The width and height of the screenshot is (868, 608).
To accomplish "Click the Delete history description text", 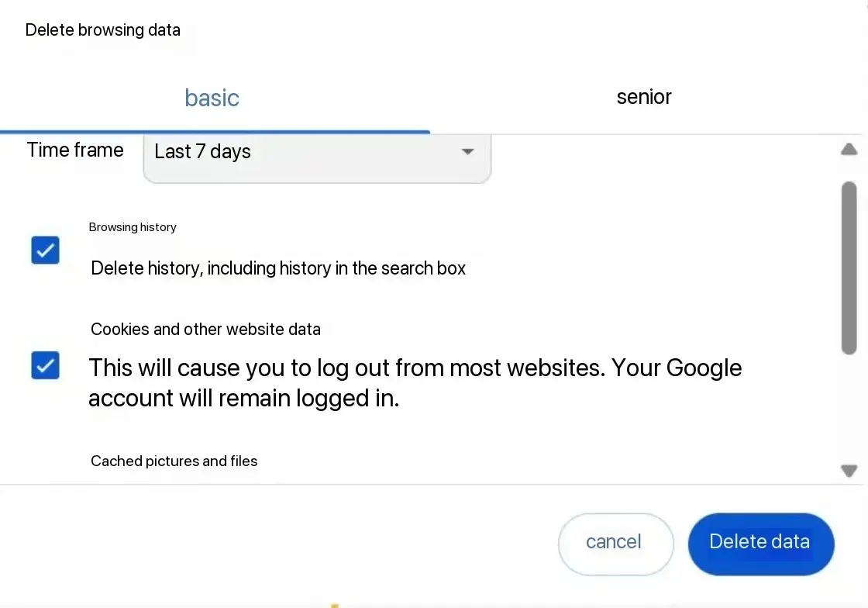I will point(278,268).
